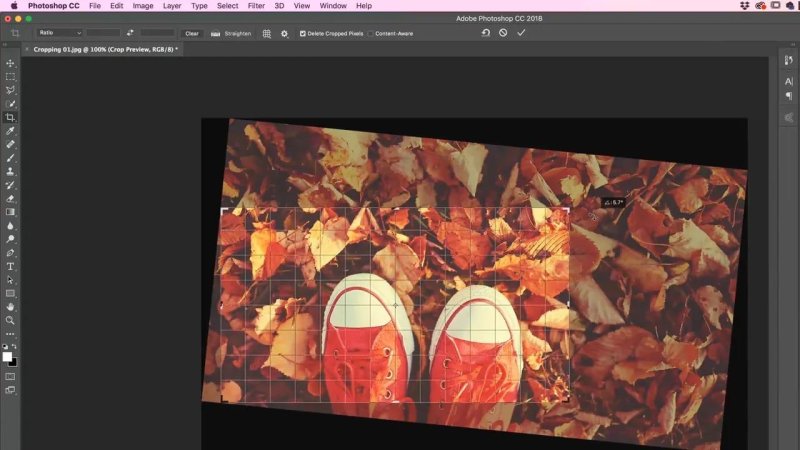Click the Creative Cloud menu bar icon
The image size is (800, 450).
760,6
